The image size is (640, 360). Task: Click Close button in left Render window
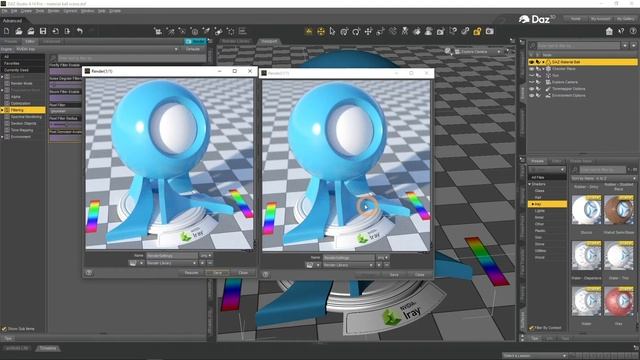pos(243,273)
